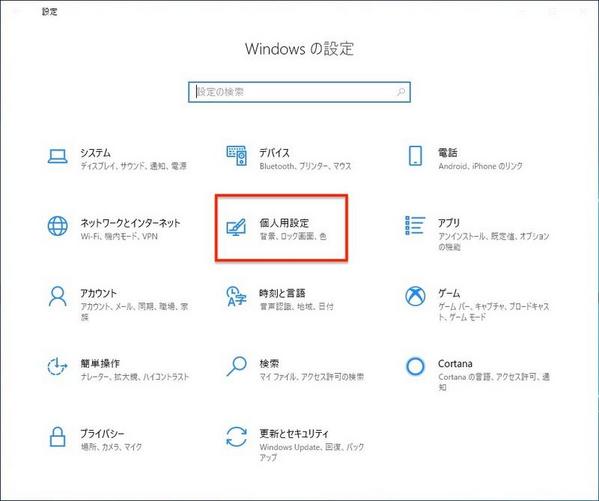Select the Xbox icon for ゲーム
This screenshot has width=599, height=501.
click(415, 296)
